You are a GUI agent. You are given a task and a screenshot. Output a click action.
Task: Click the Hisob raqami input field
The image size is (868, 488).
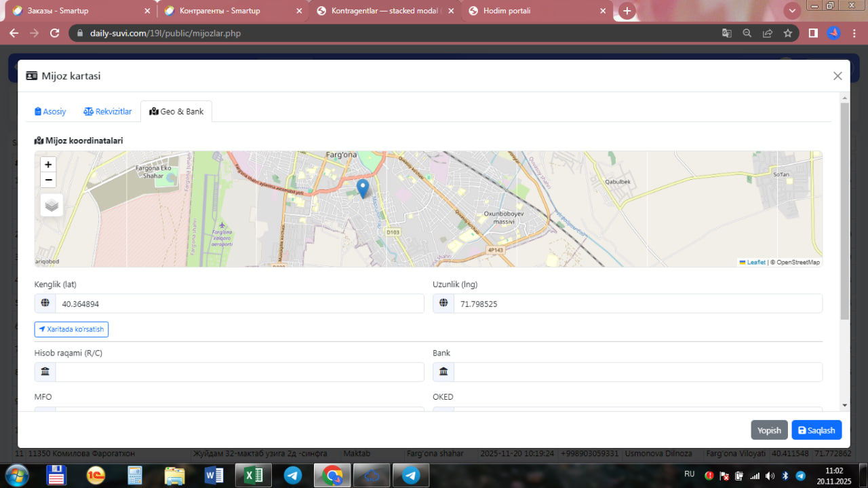tap(239, 372)
